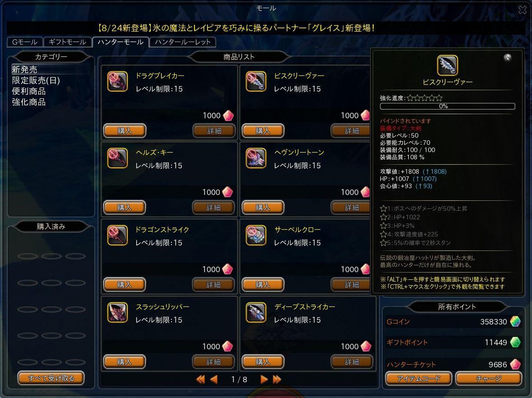Click the チャージ button
The image size is (532, 398).
click(489, 378)
